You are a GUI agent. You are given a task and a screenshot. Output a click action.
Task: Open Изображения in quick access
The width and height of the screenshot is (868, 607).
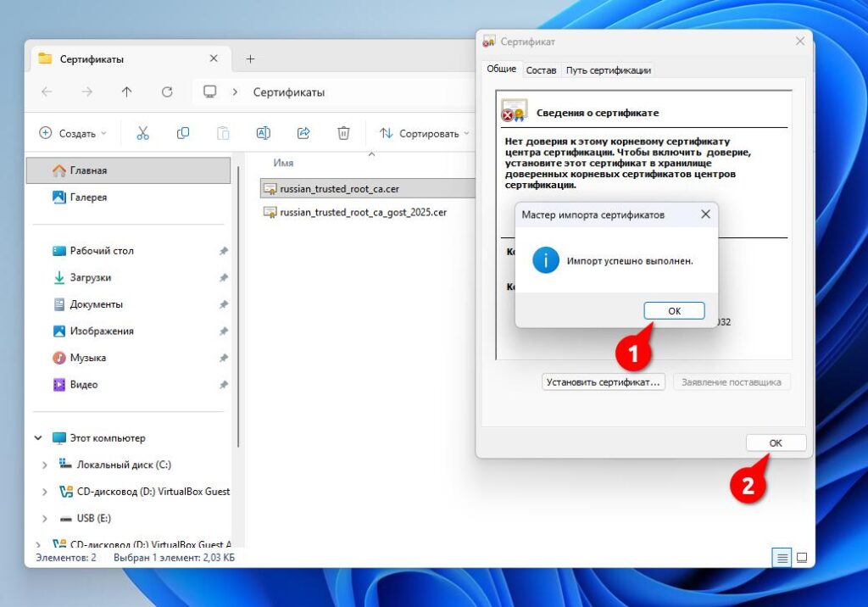(x=129, y=331)
